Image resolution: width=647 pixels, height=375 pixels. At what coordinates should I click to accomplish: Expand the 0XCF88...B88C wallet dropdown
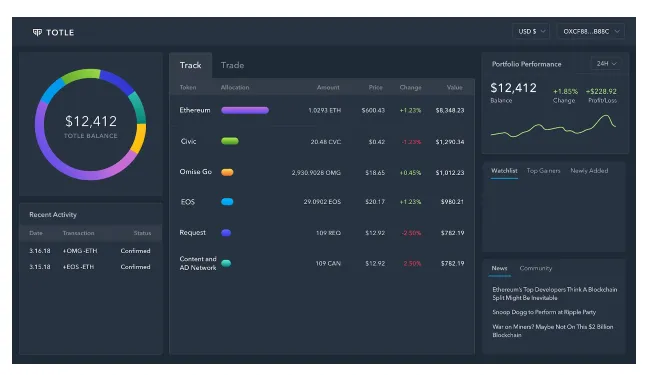coord(591,31)
